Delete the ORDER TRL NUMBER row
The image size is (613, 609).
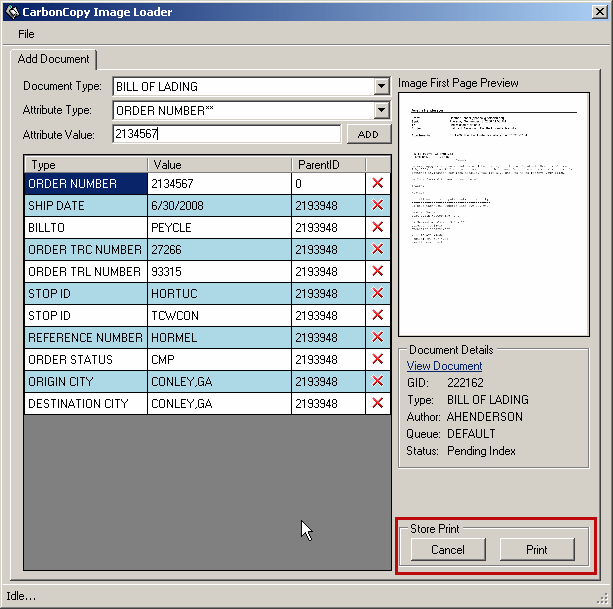[x=377, y=272]
